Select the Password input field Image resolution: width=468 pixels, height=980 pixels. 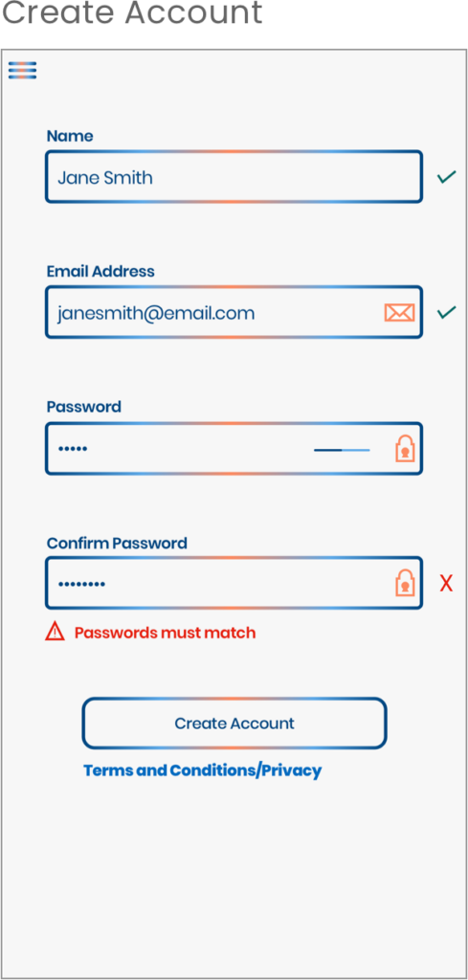click(x=234, y=448)
